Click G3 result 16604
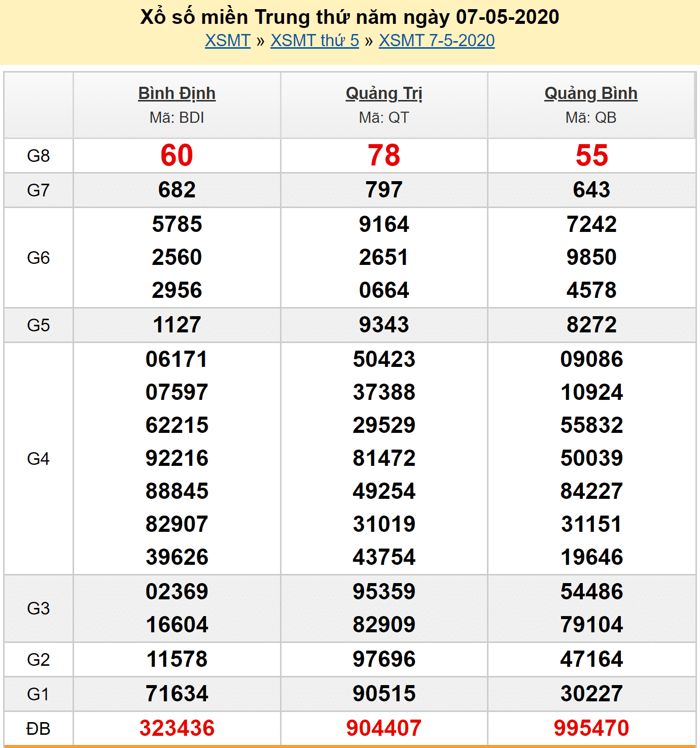This screenshot has height=748, width=700. click(177, 625)
